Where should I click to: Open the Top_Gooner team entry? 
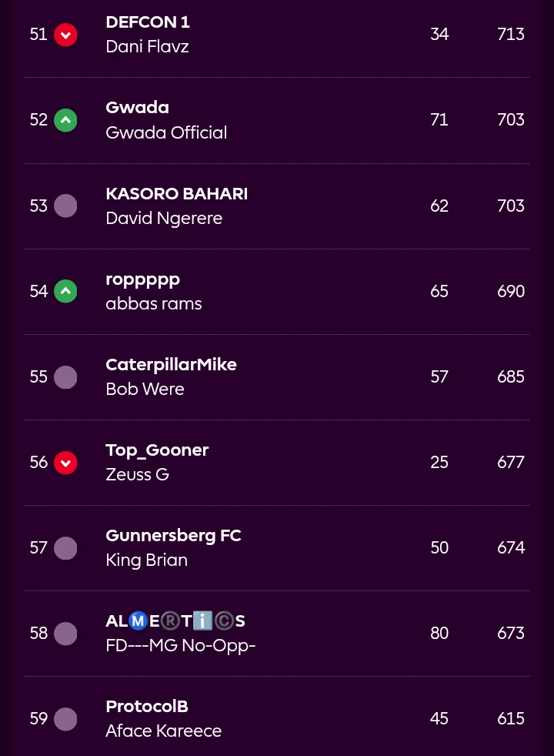tap(157, 450)
